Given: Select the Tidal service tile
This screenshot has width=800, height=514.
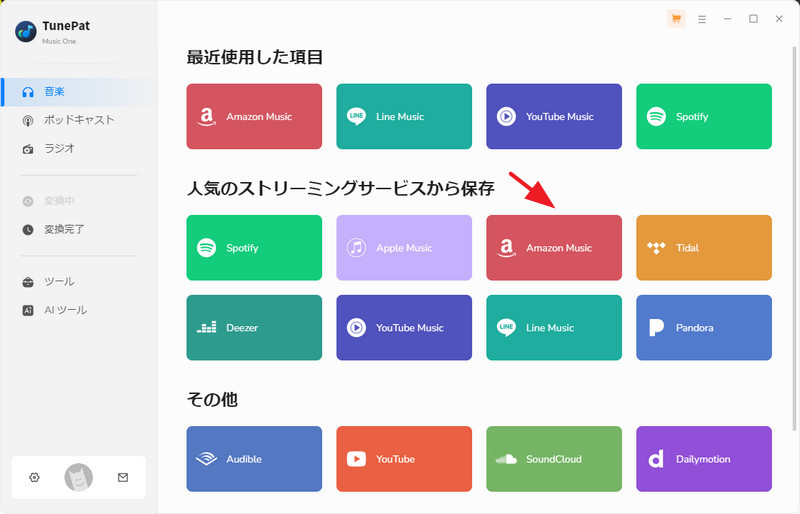Looking at the screenshot, I should pos(704,248).
